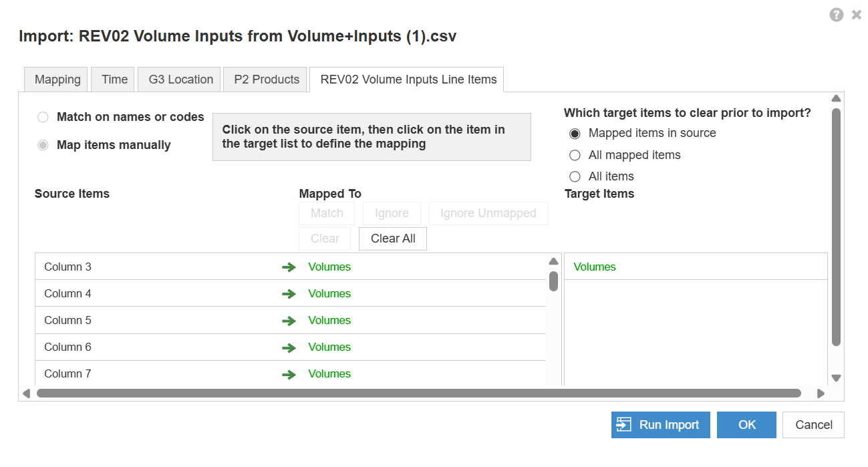The image size is (868, 467).
Task: Click the horizontal scrollbar thumb
Action: (x=419, y=394)
